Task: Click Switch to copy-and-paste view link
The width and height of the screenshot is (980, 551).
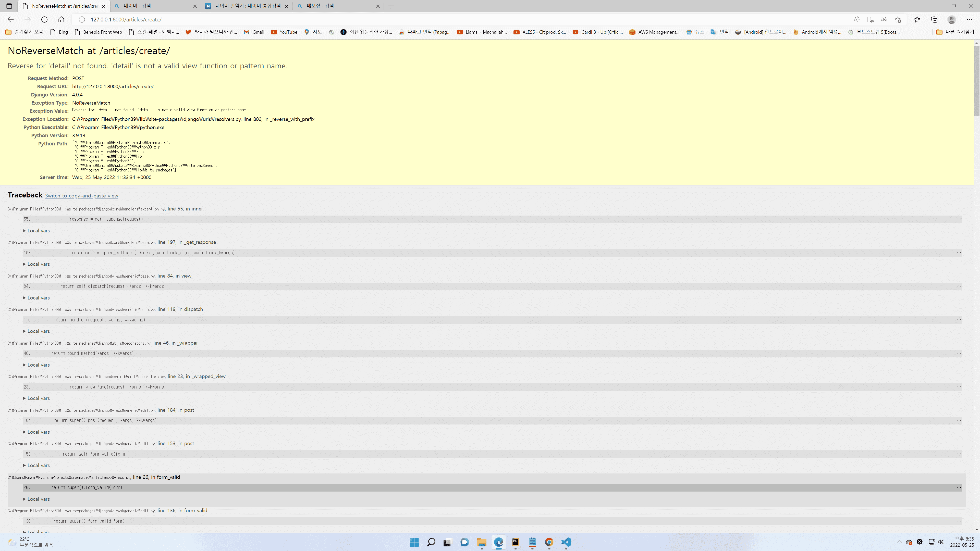Action: (x=81, y=196)
